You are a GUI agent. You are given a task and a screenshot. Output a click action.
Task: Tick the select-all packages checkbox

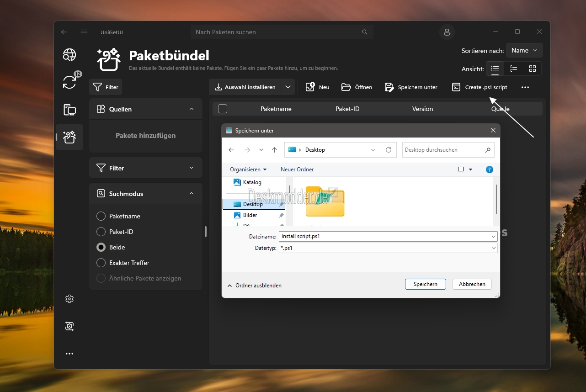point(223,109)
